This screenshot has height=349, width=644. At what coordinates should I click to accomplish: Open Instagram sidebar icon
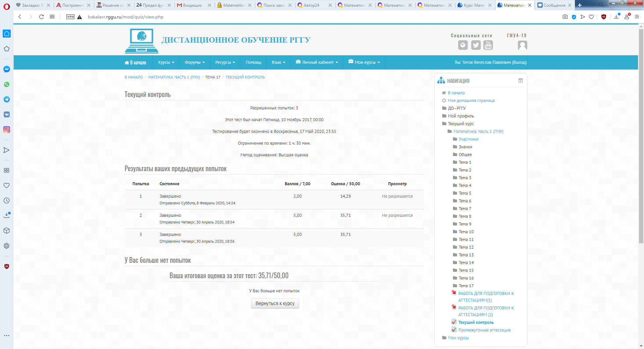click(7, 130)
